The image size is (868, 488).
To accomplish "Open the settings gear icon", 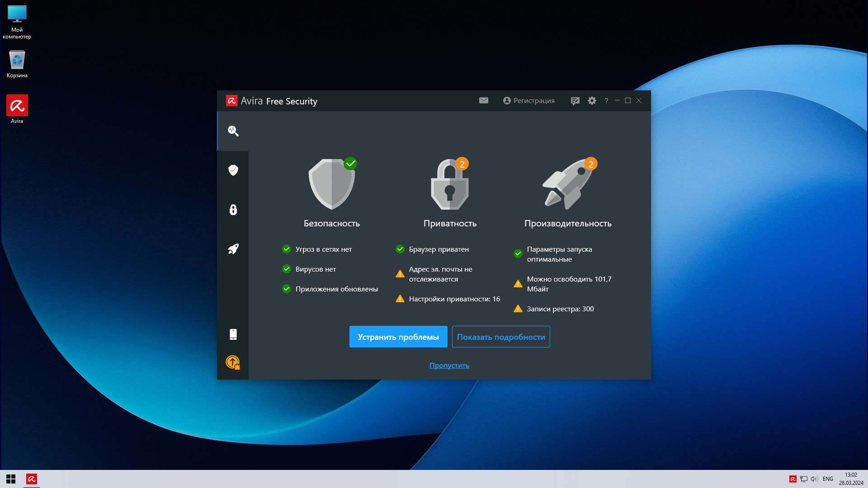I will tap(592, 101).
